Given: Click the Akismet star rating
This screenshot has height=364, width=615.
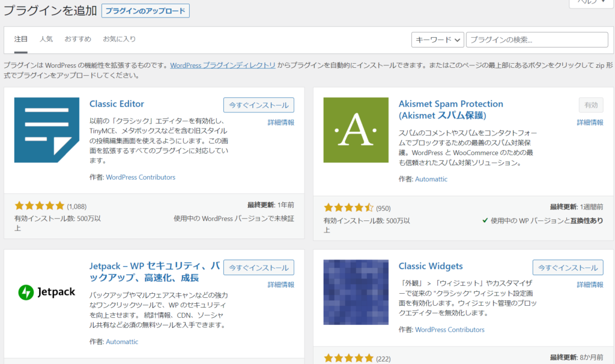Looking at the screenshot, I should tap(348, 208).
